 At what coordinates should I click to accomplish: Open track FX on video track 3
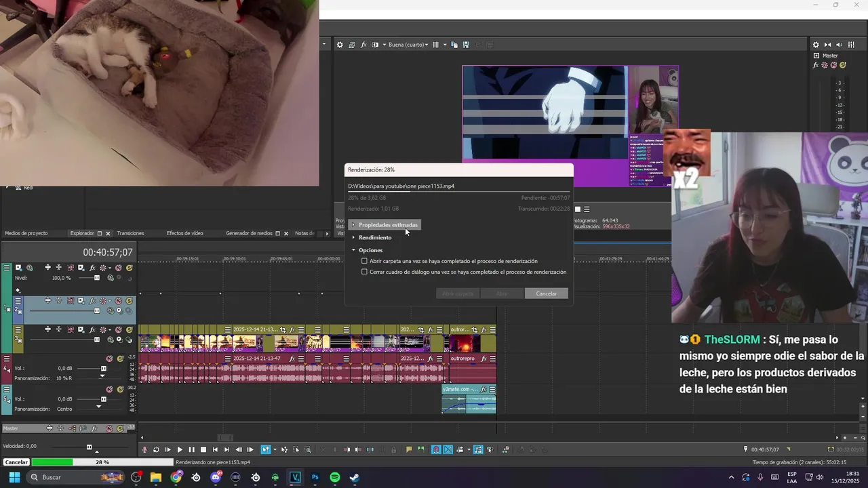pos(92,330)
